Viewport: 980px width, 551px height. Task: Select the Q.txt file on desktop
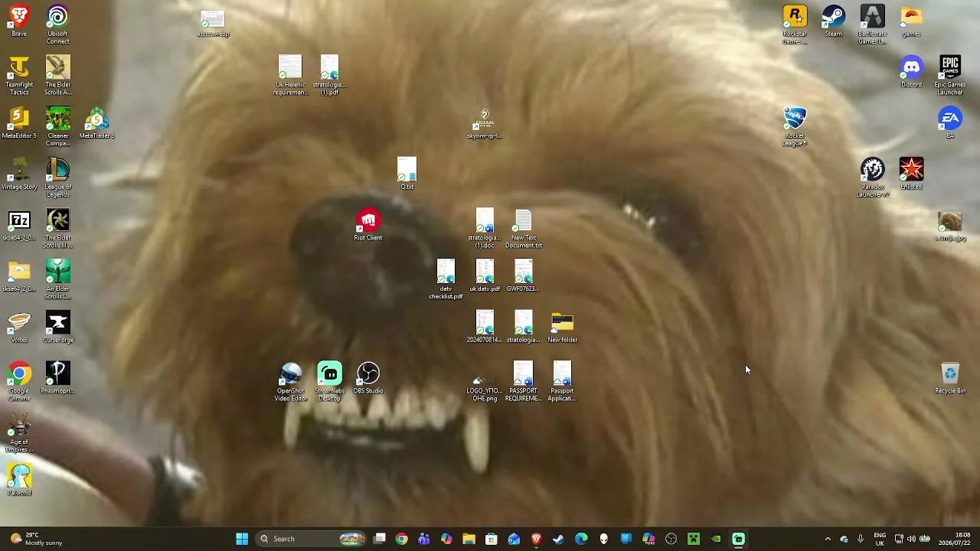[x=407, y=174]
